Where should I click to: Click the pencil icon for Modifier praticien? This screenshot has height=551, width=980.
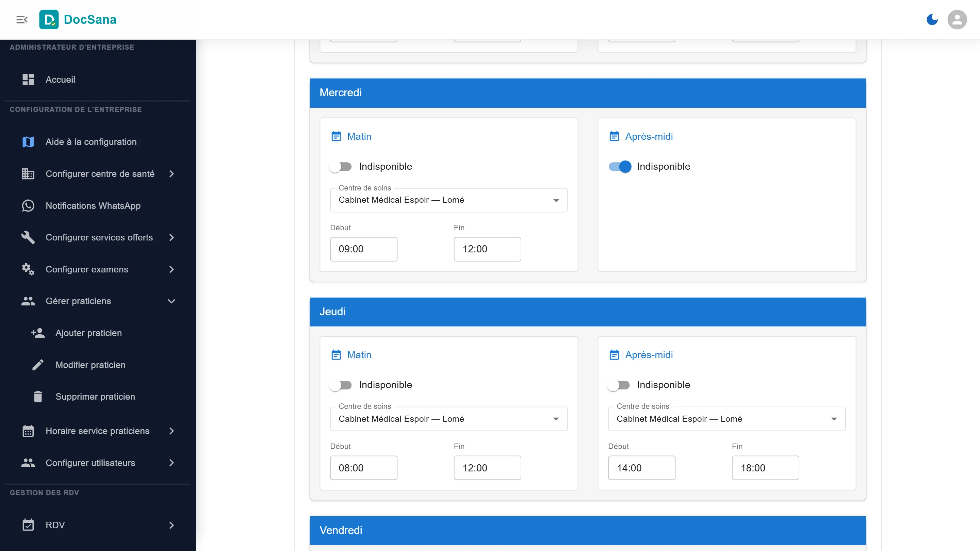pos(38,365)
